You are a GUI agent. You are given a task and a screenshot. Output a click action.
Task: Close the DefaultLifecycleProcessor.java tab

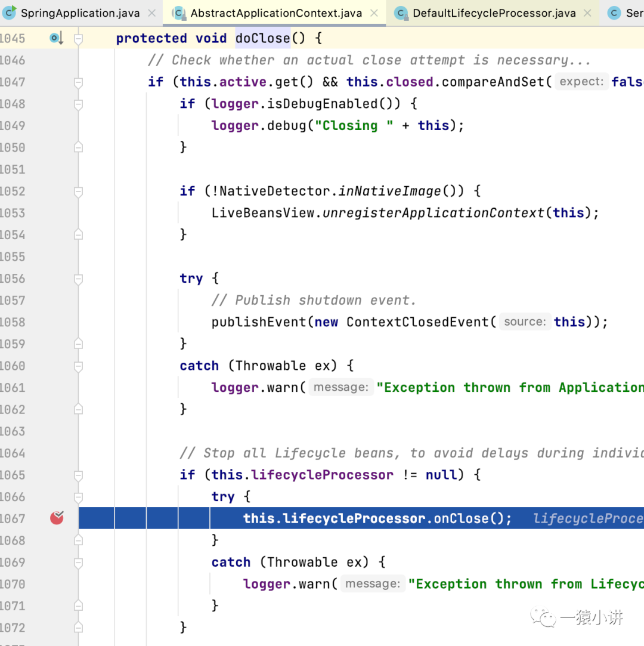click(x=587, y=13)
